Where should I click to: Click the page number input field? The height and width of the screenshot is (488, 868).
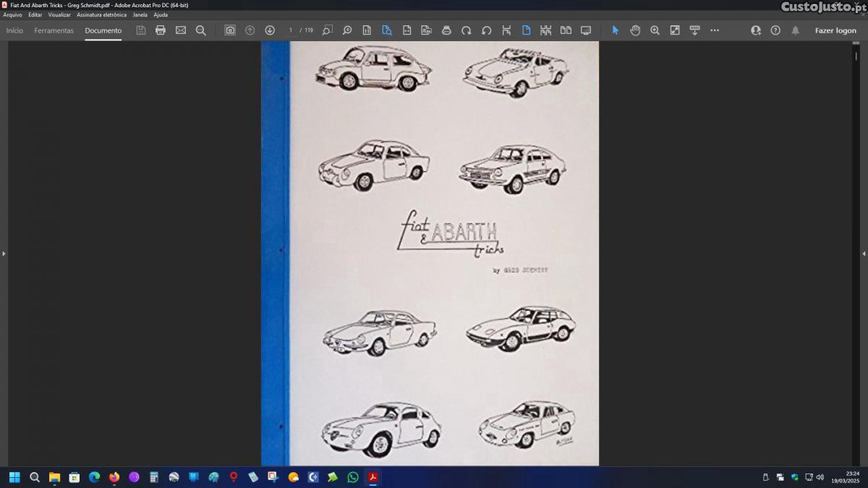coord(291,30)
